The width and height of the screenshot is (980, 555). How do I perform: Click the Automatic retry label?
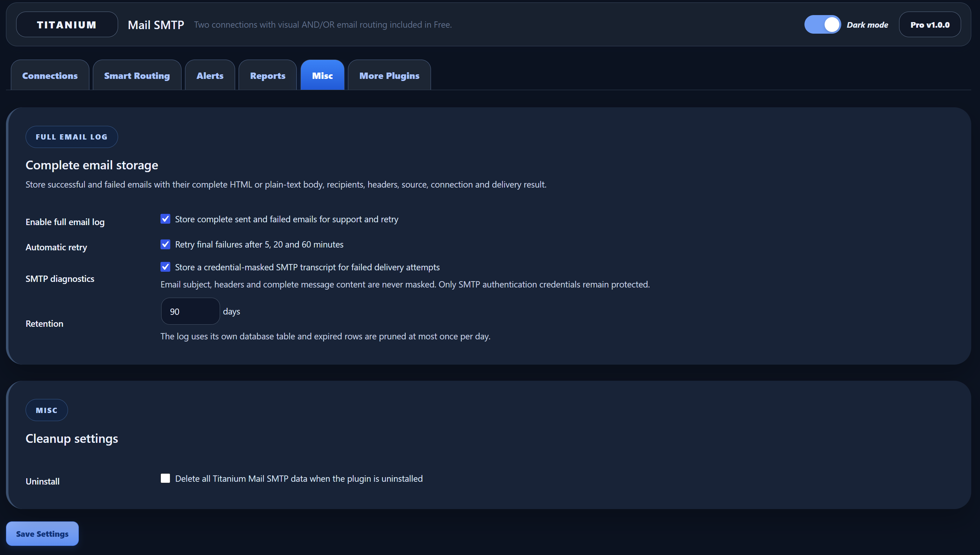tap(56, 247)
